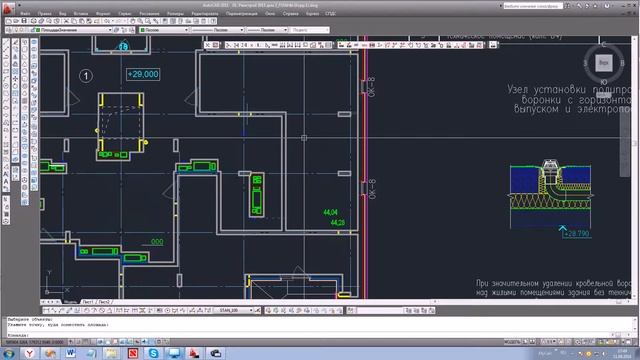640x360 pixels.
Task: Open the Рисование menu
Action: pyautogui.click(x=149, y=13)
